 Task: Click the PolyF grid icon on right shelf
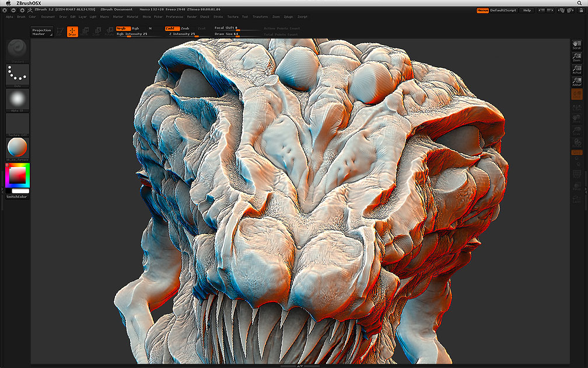[577, 174]
